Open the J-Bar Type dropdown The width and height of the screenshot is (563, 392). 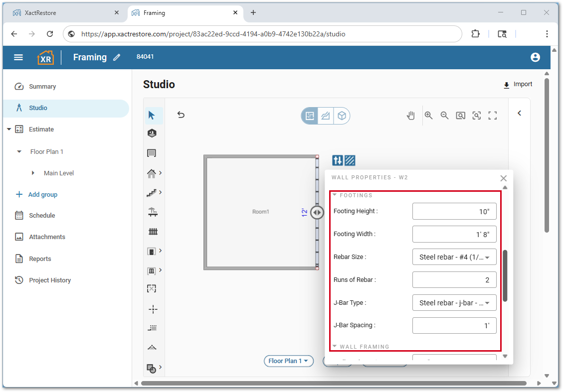pyautogui.click(x=454, y=303)
